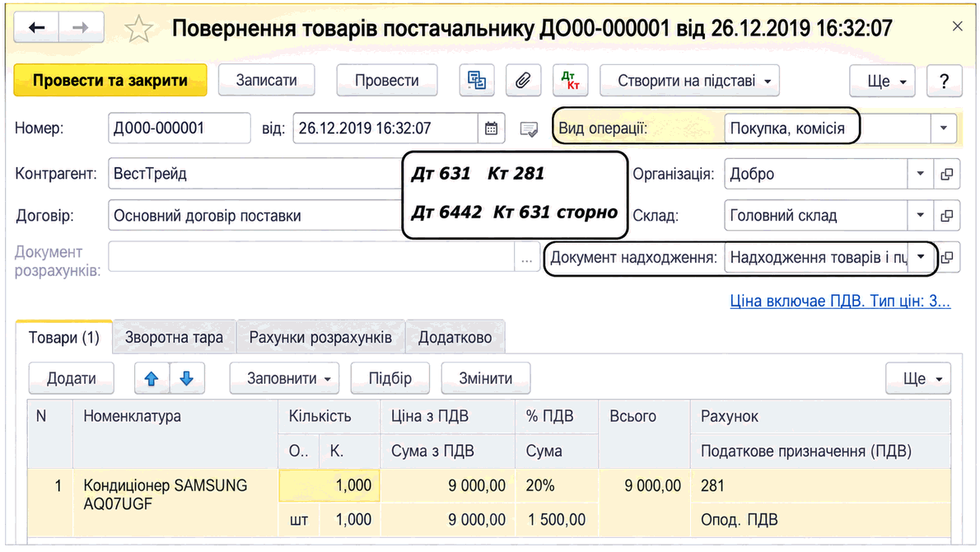The height and width of the screenshot is (552, 980).
Task: Expand Створити на підставі dropdown
Action: [x=689, y=81]
